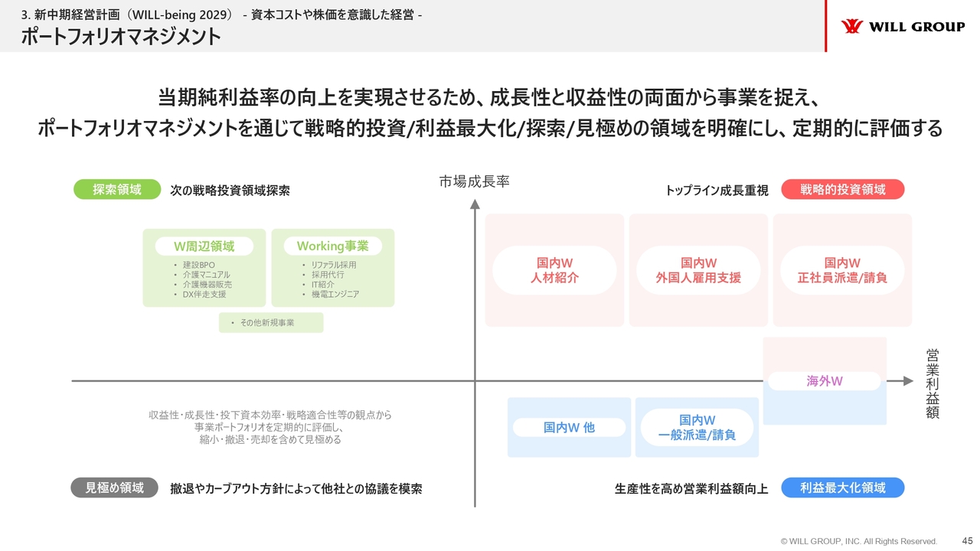Click the 国内W 一般派遣/請負 bubble
Screen dimensions: 980x551
click(x=697, y=427)
